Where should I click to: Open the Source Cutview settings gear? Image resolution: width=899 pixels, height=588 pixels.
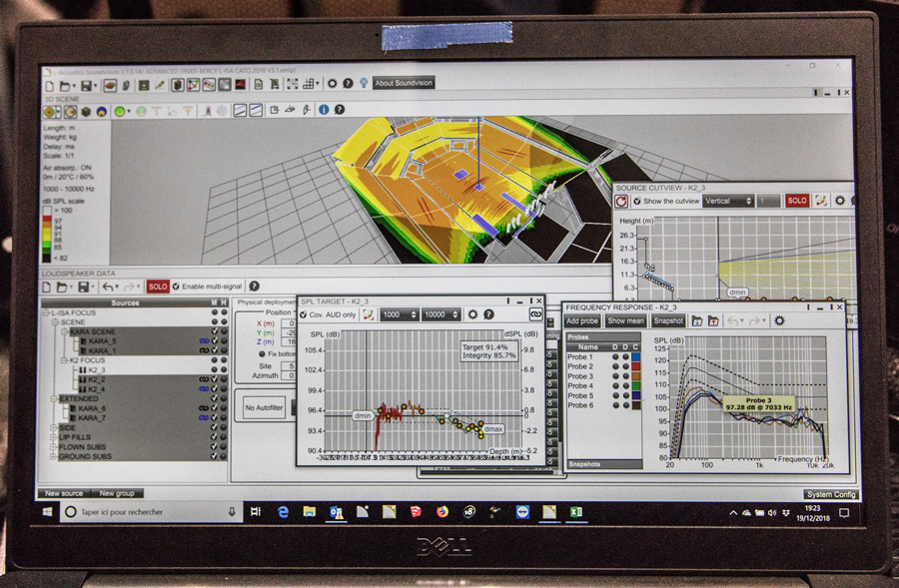(840, 201)
